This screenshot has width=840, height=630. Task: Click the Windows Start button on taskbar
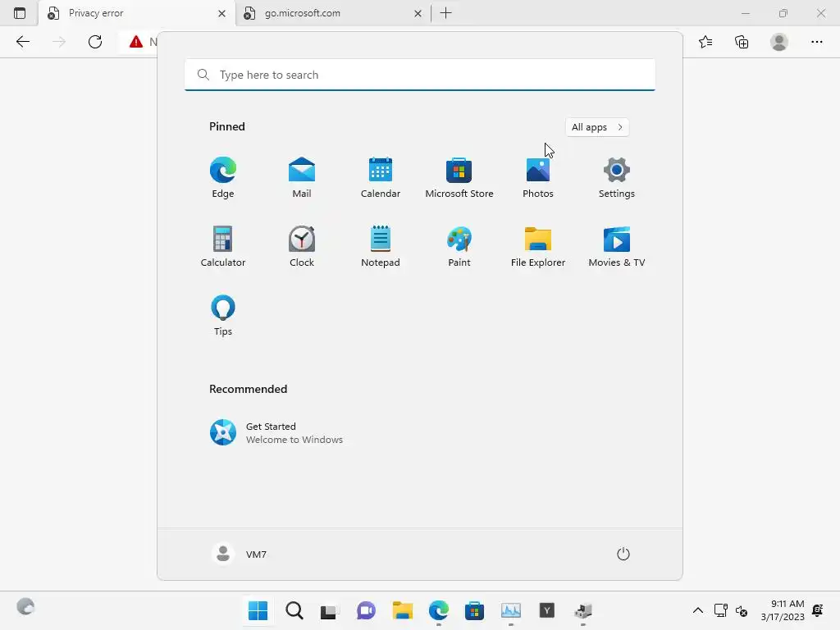tap(258, 610)
